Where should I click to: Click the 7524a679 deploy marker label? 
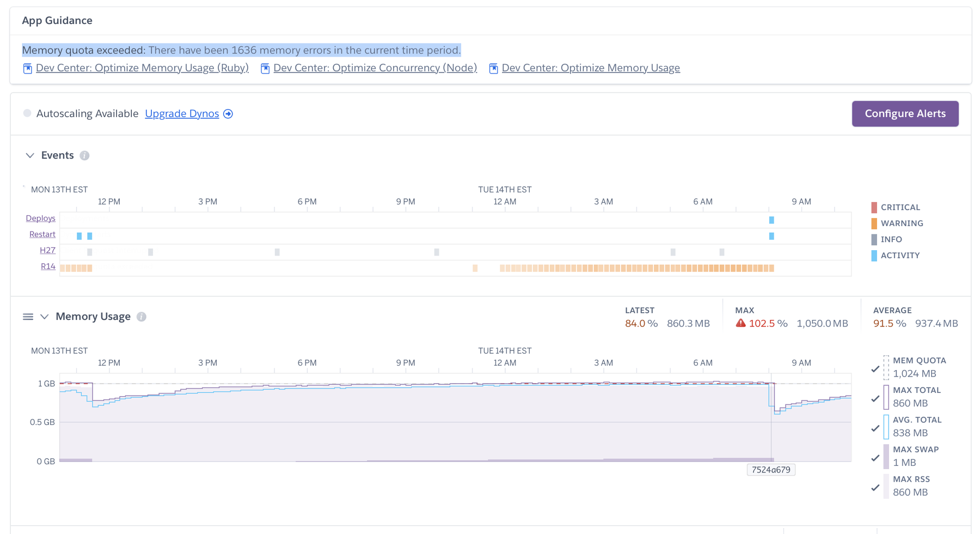(771, 470)
